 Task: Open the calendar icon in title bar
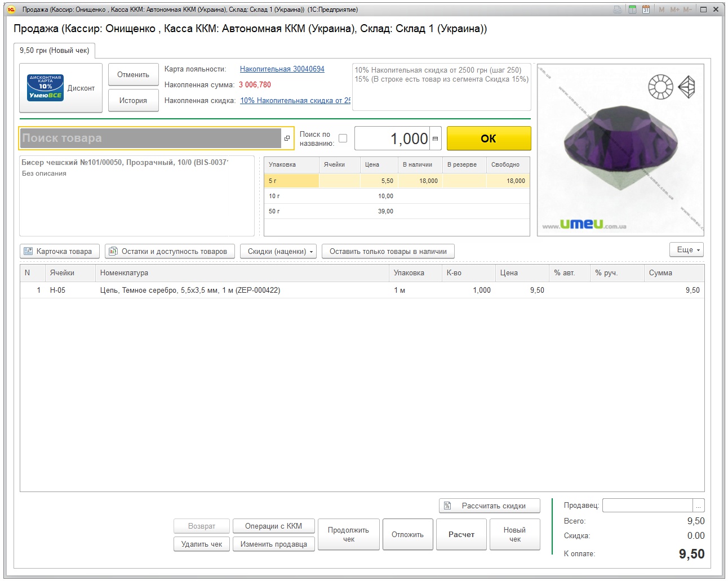[646, 10]
